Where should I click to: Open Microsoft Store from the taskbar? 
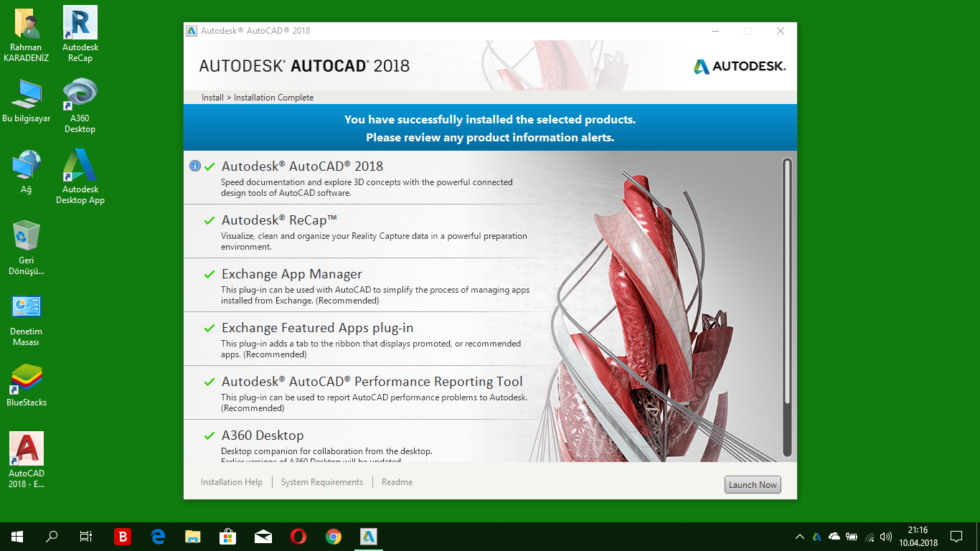228,537
